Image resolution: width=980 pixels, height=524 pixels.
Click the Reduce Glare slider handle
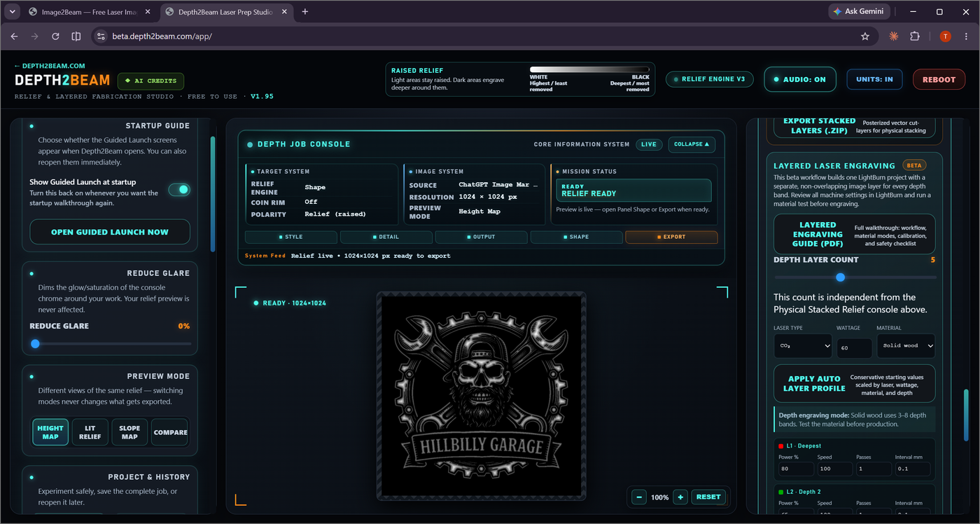click(35, 344)
